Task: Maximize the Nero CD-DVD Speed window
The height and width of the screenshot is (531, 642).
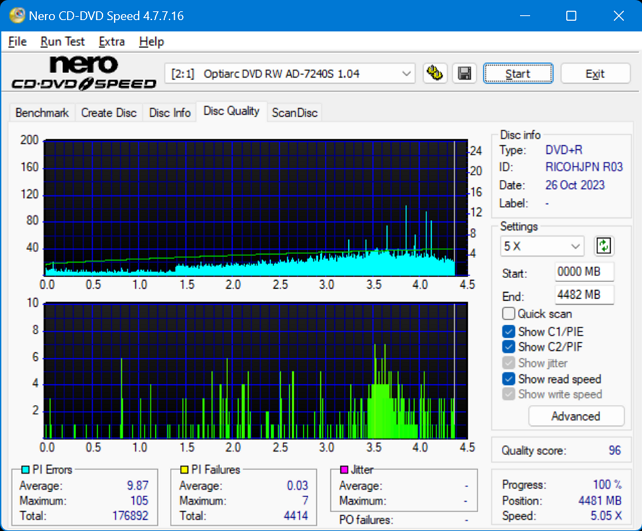Action: click(571, 16)
